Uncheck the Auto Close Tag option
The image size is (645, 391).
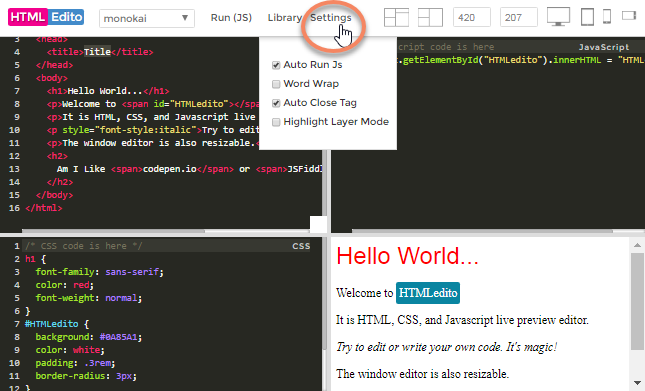point(276,103)
